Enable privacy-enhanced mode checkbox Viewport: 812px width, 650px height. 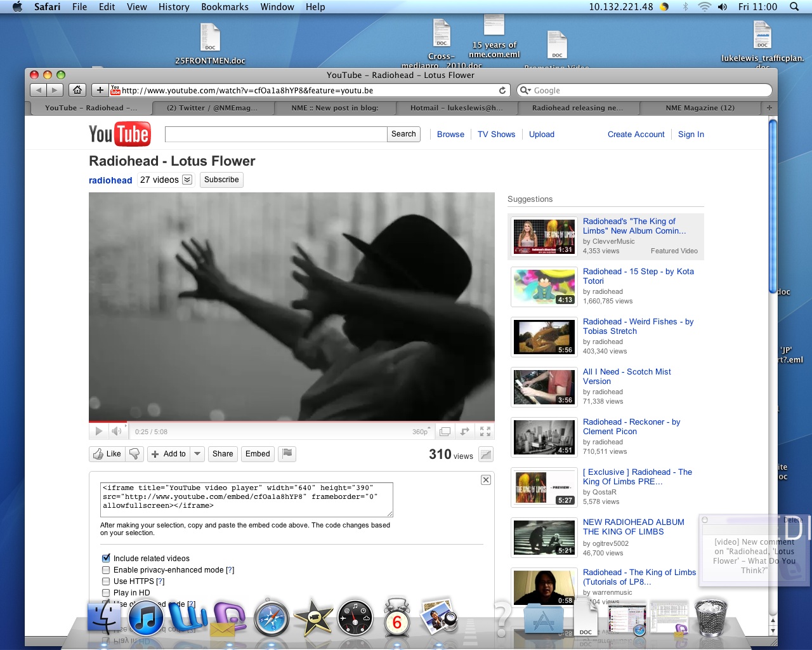click(106, 570)
